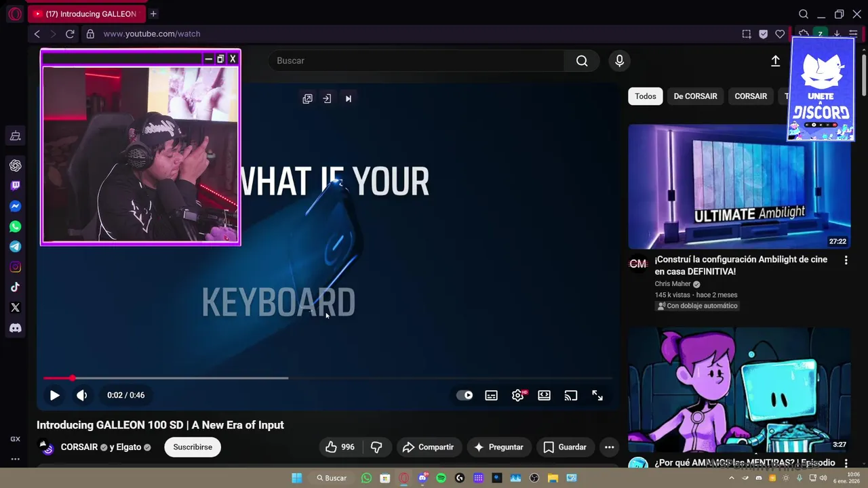The width and height of the screenshot is (868, 488).
Task: Toggle theater mode on the player
Action: coord(544,395)
